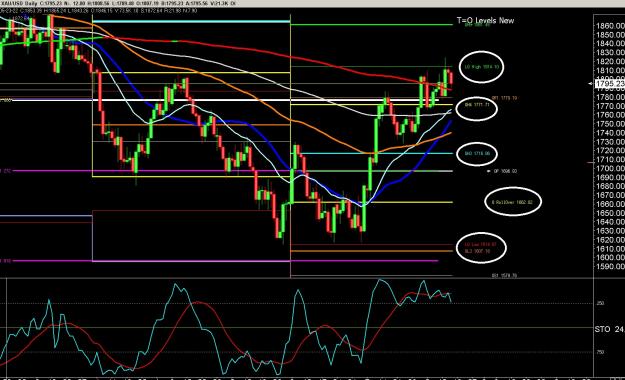Click the 1830.00 price axis label
Viewport: 625px width, 380px height.
pyautogui.click(x=610, y=53)
